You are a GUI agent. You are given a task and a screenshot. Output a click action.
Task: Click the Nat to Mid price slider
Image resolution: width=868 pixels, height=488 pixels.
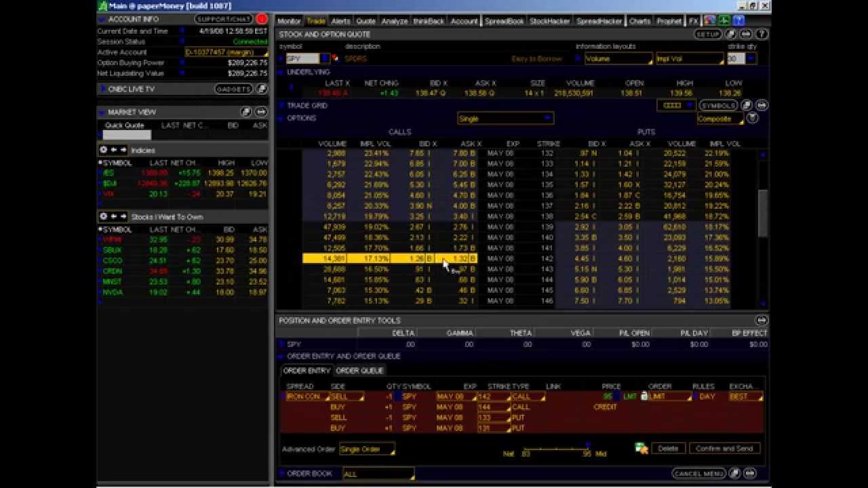556,447
